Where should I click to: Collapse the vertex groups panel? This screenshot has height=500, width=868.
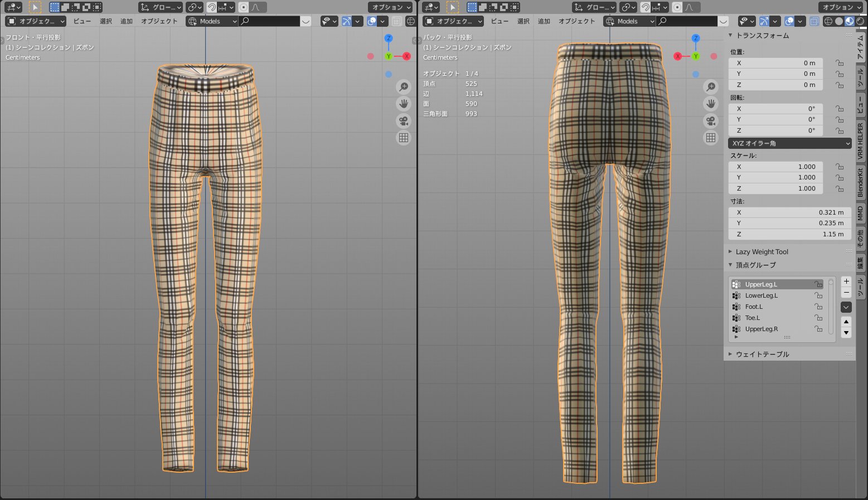[730, 265]
